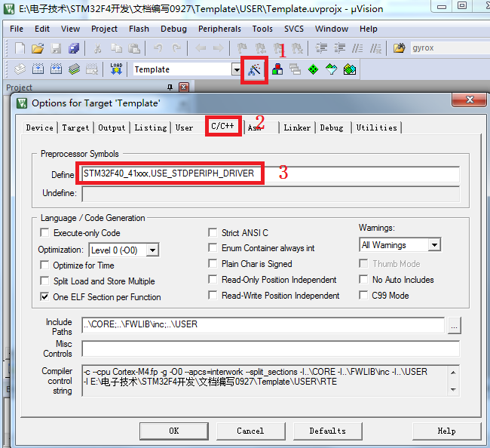Toggle Split Load and Store Multiple
The height and width of the screenshot is (448, 490).
point(44,281)
